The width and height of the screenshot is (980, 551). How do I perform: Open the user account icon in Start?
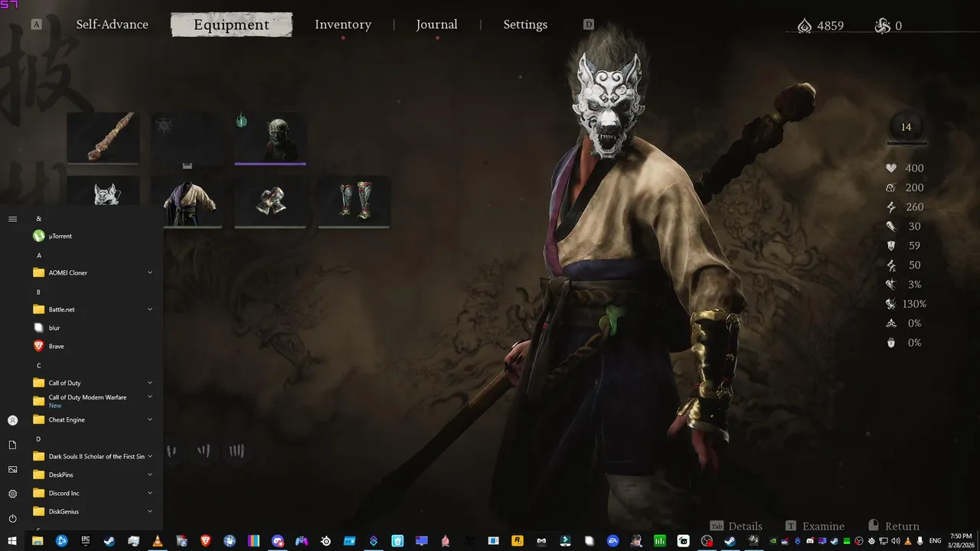tap(12, 420)
